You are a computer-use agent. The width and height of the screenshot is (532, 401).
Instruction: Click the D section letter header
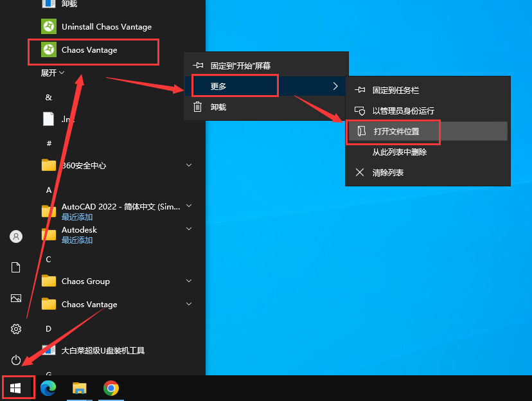(49, 329)
